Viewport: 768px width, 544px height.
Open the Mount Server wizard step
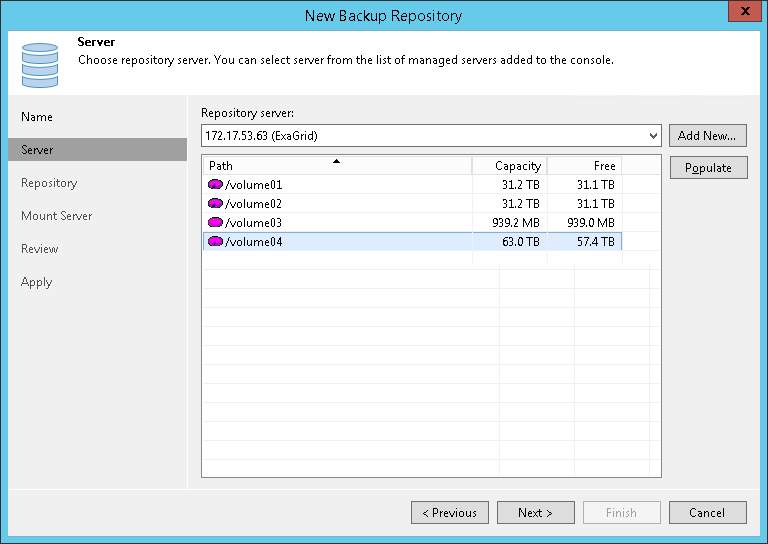point(56,216)
